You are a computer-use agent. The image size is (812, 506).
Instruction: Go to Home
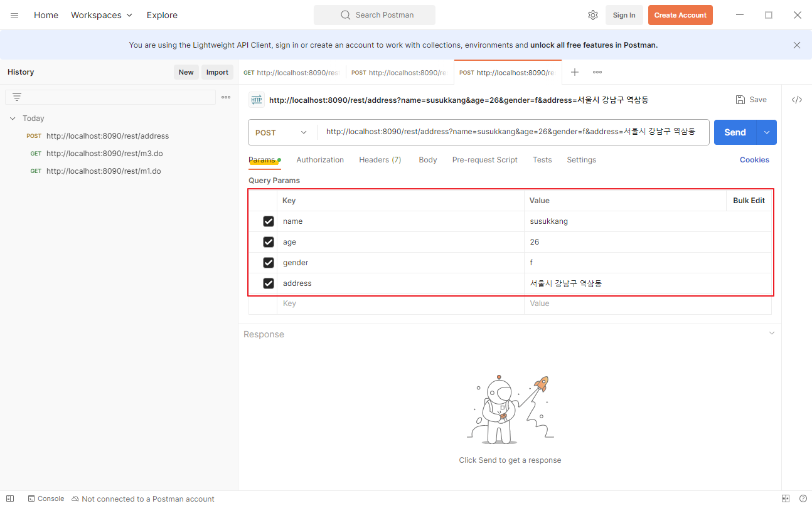[46, 15]
